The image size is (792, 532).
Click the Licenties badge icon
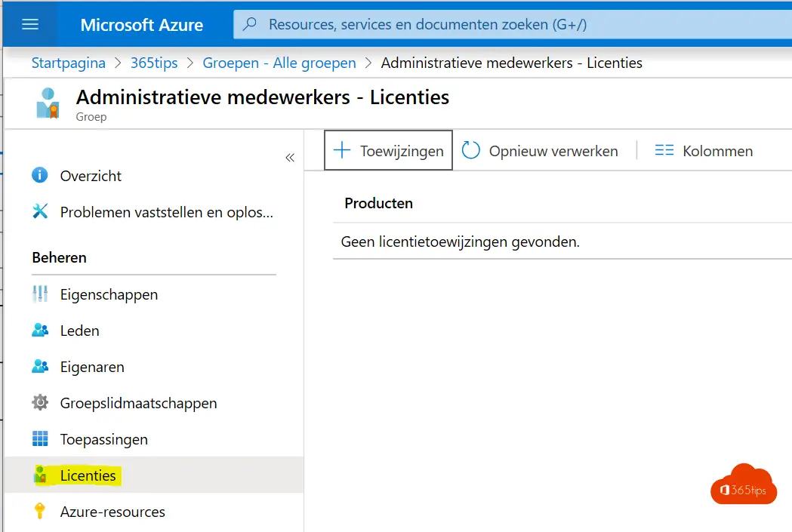click(x=40, y=475)
